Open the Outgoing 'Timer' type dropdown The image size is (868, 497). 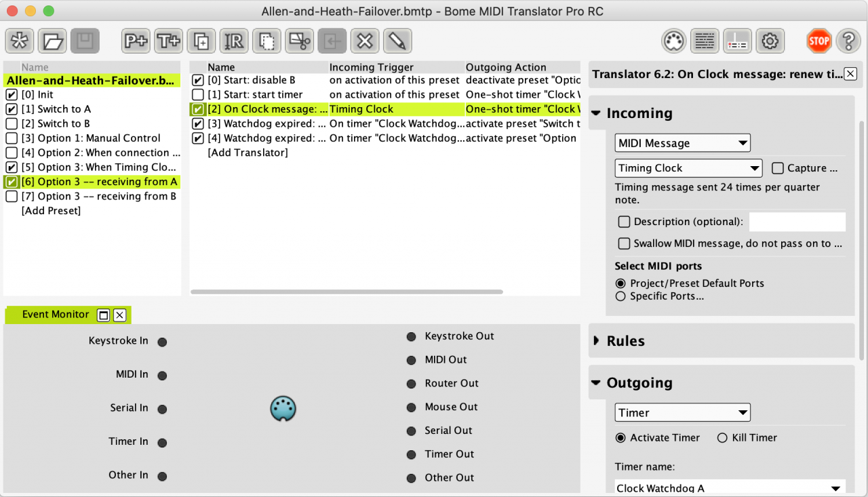pyautogui.click(x=682, y=412)
